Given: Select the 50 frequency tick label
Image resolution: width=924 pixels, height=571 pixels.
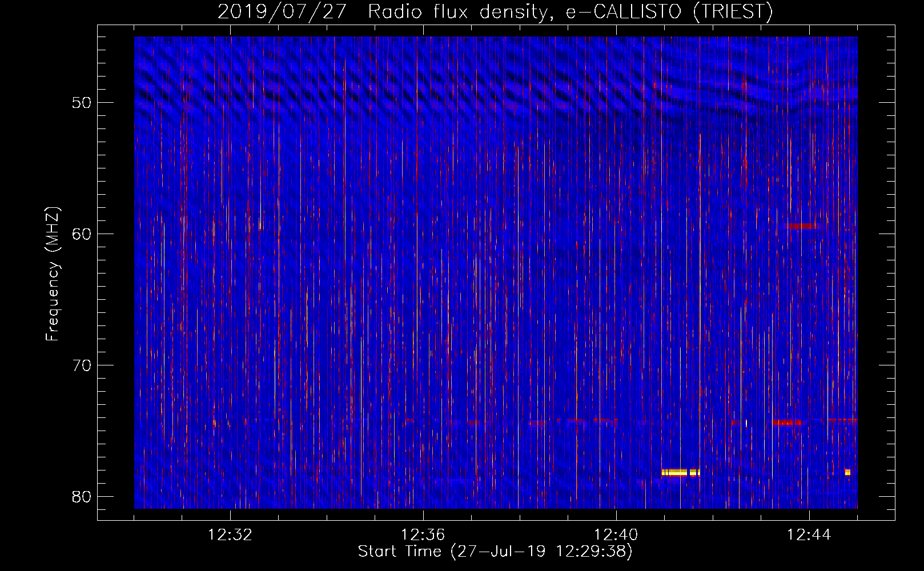Looking at the screenshot, I should point(82,103).
